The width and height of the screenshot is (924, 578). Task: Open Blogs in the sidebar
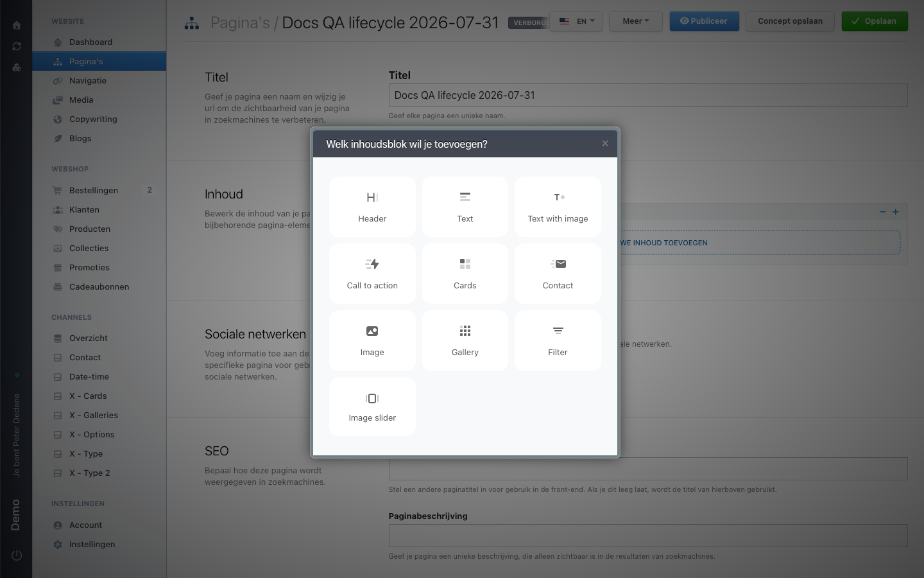point(99,138)
